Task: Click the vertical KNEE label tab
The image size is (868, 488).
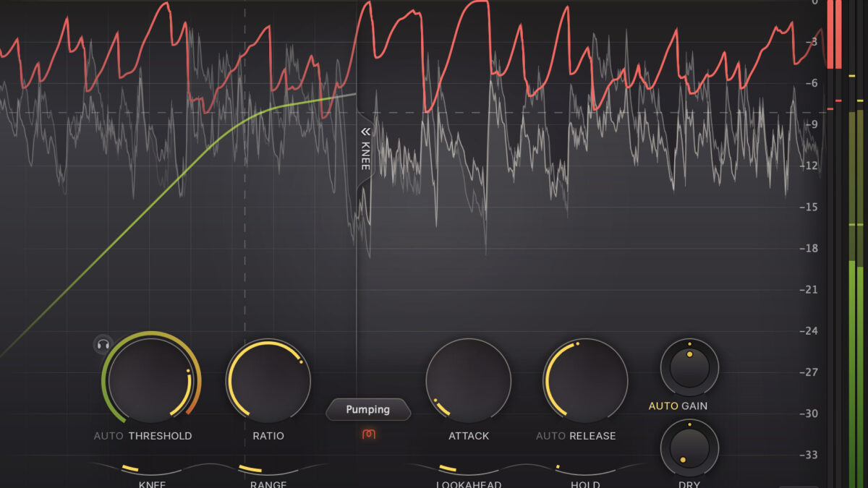Action: (x=365, y=155)
